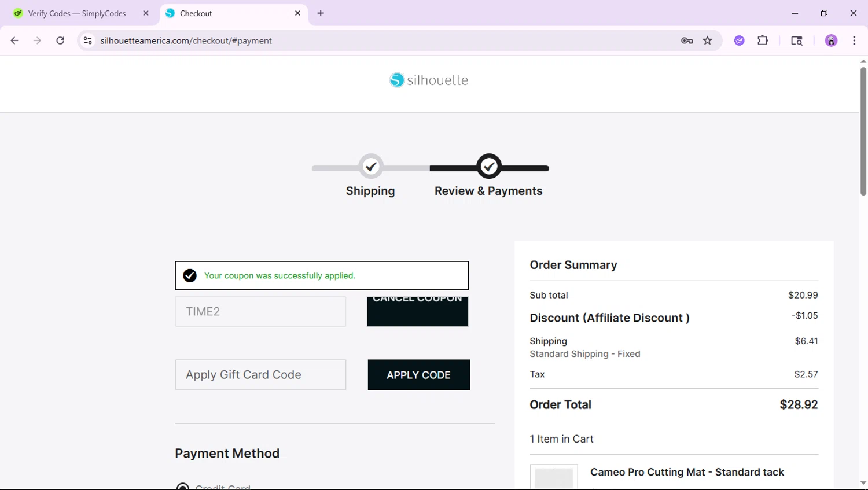Select the Credit Card radio button
The image size is (868, 490).
pyautogui.click(x=183, y=487)
